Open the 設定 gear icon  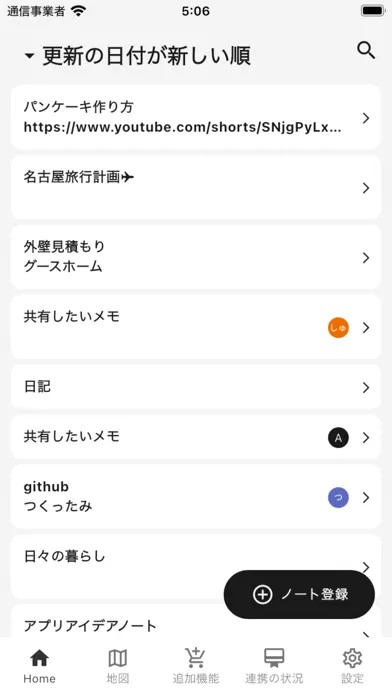pos(352,658)
